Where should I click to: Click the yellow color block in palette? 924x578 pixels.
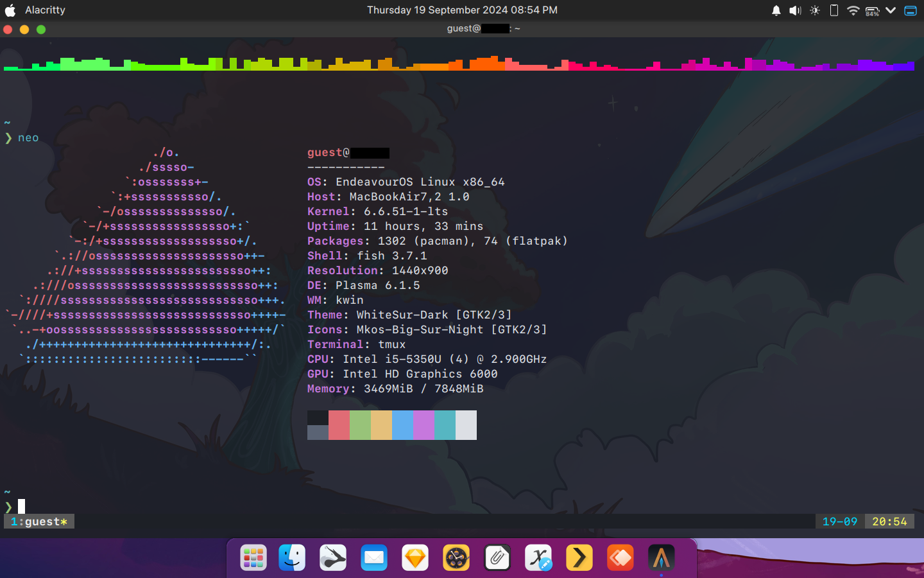point(381,425)
